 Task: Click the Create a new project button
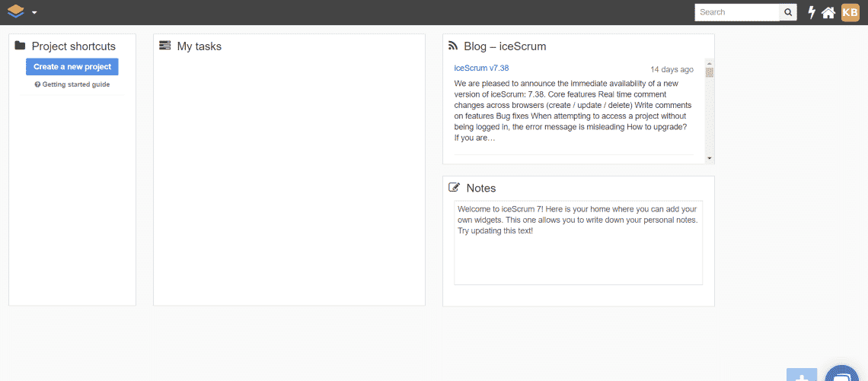point(72,66)
